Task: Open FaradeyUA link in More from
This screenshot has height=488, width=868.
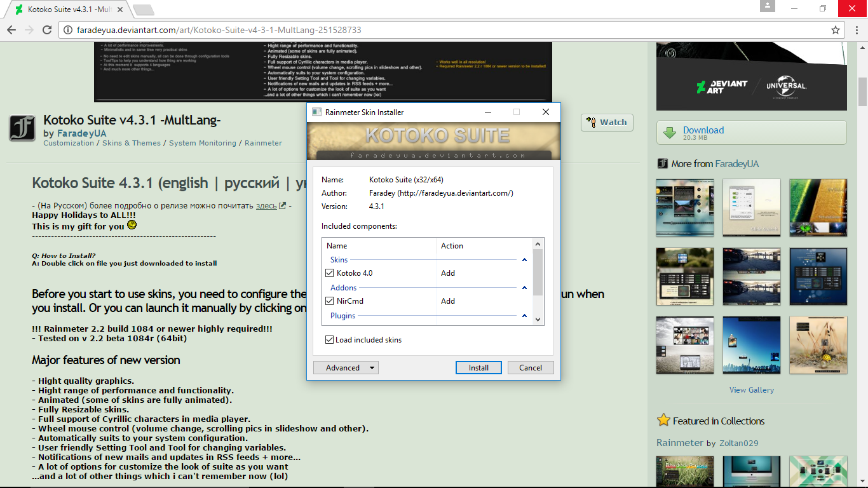Action: [x=737, y=164]
